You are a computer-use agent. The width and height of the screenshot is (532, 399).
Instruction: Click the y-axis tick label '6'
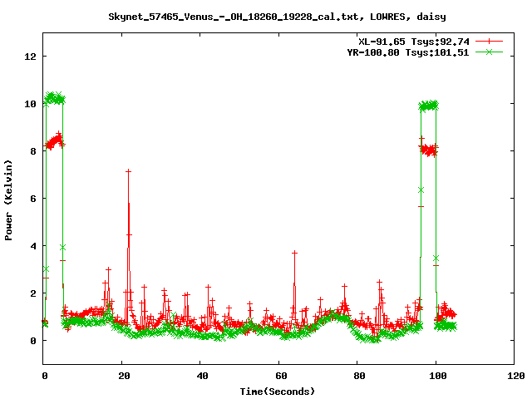[33, 199]
